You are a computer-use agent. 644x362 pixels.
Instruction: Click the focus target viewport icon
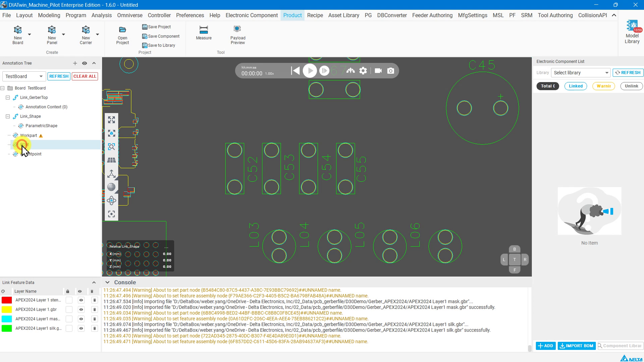coord(111,214)
